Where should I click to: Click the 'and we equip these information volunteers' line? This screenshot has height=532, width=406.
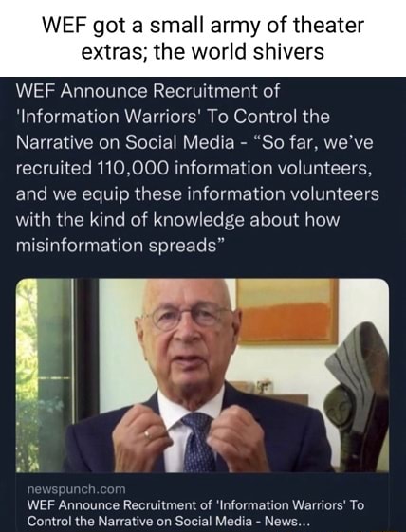[197, 194]
